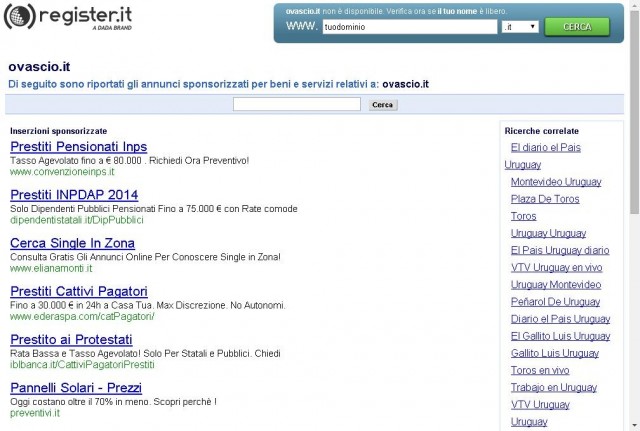Open the Prestiti Pensionati Inps ad link
The height and width of the screenshot is (431, 640).
click(78, 147)
